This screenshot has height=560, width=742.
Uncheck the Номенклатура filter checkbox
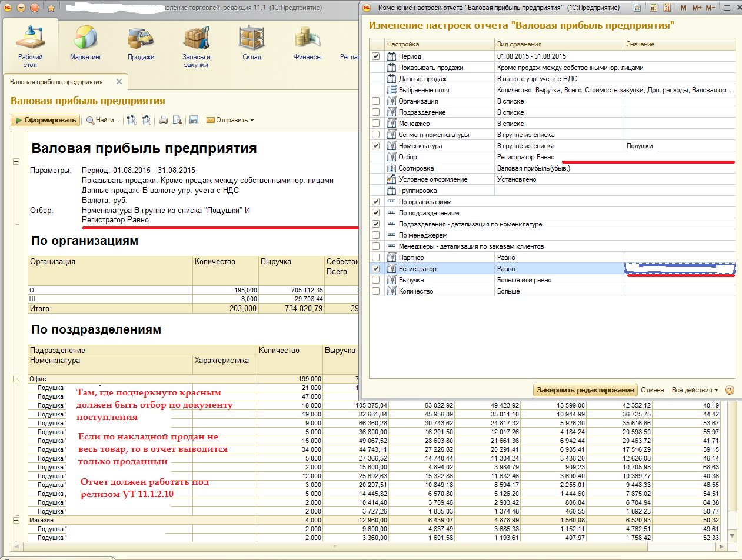click(376, 146)
